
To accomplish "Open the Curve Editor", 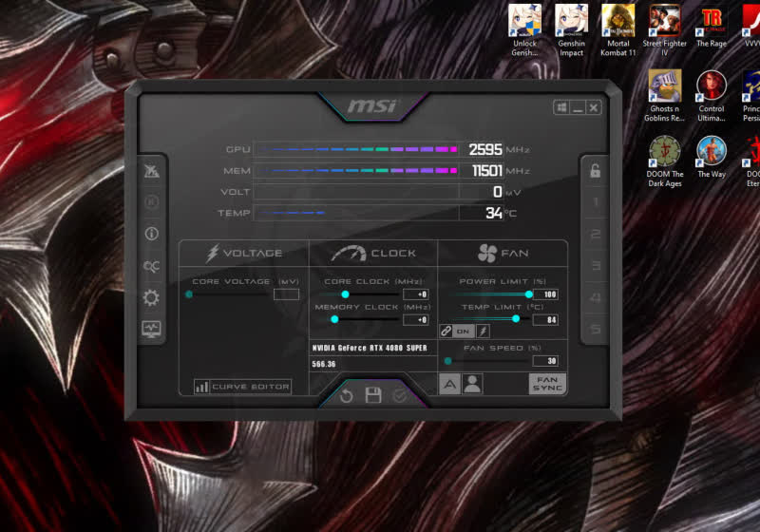I will pyautogui.click(x=243, y=386).
